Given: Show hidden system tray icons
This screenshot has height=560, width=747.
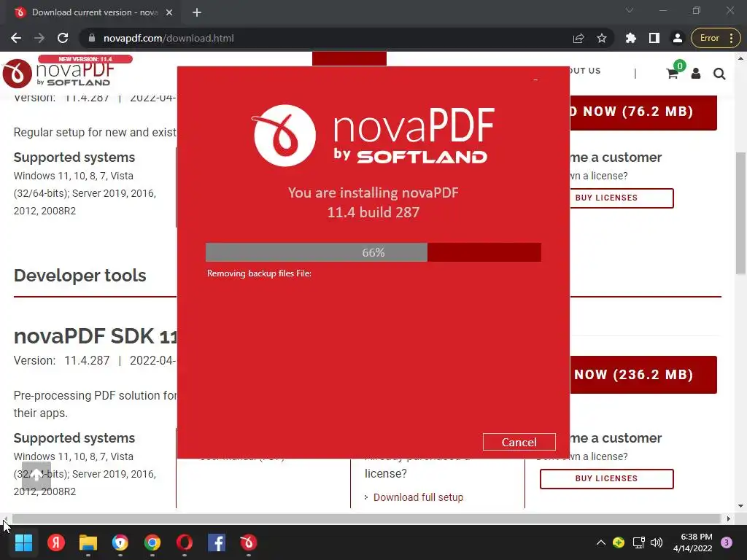Looking at the screenshot, I should pyautogui.click(x=601, y=542).
